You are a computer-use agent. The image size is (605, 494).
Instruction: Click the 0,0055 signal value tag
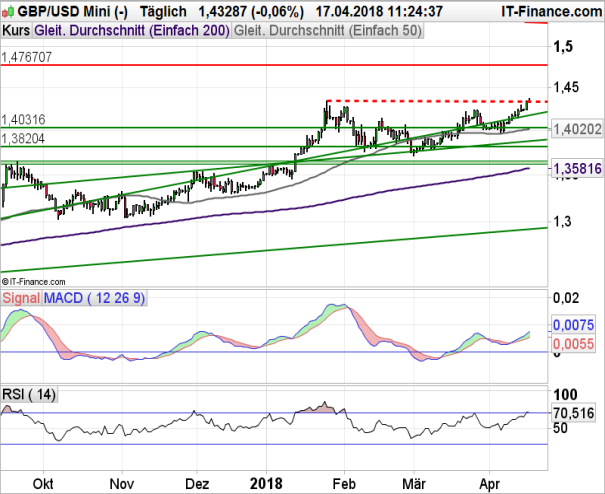point(573,344)
